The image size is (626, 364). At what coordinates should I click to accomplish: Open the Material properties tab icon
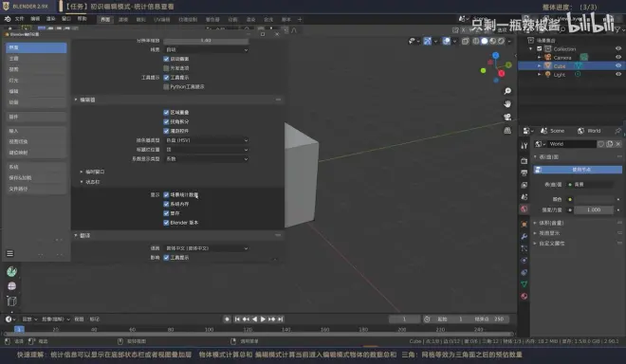(x=525, y=296)
